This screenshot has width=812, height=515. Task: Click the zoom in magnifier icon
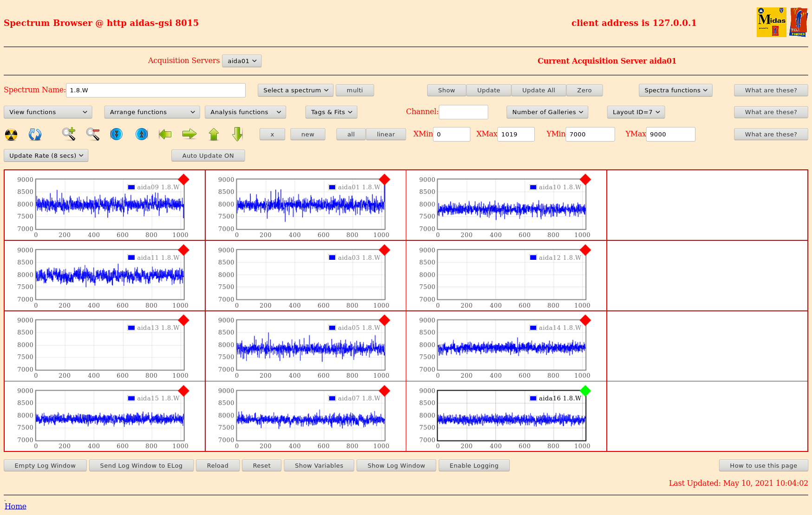pos(69,134)
